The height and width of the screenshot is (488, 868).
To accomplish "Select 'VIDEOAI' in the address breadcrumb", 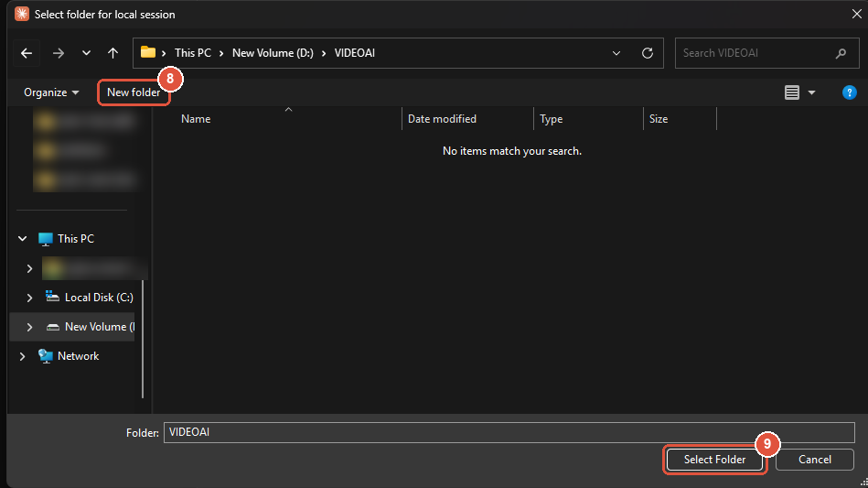I will click(x=354, y=53).
